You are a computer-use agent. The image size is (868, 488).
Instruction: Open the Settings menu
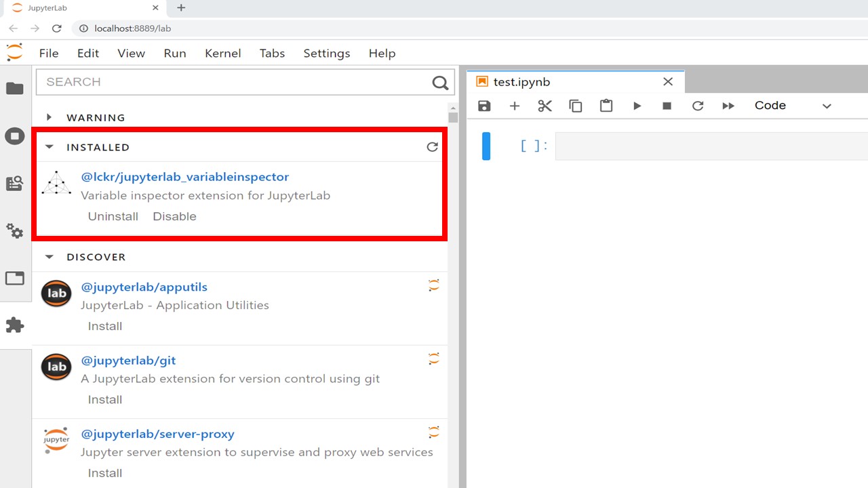coord(327,54)
